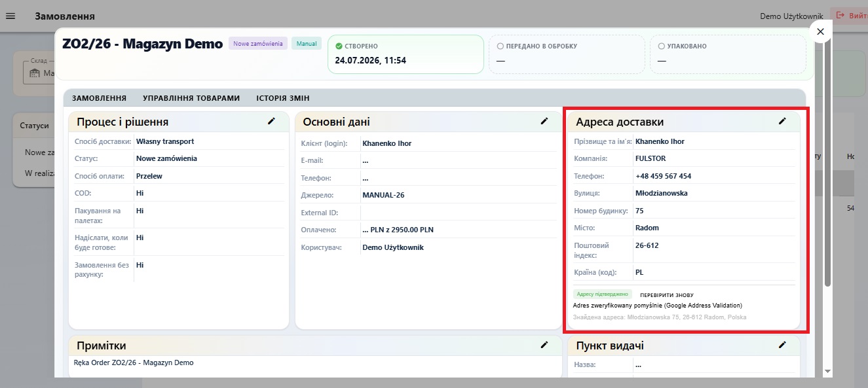Click the country code PL
Screen dimensions: 868x388
pos(640,272)
